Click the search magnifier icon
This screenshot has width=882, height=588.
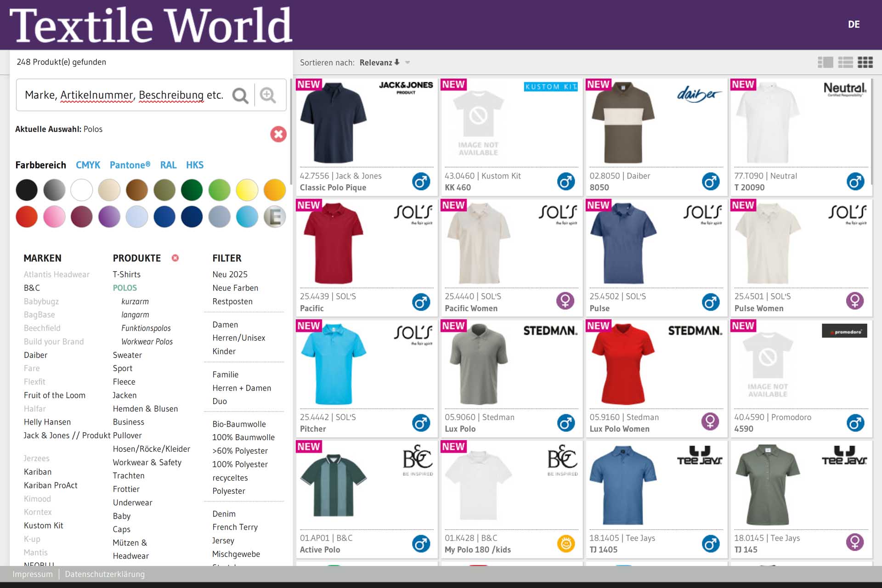click(240, 95)
